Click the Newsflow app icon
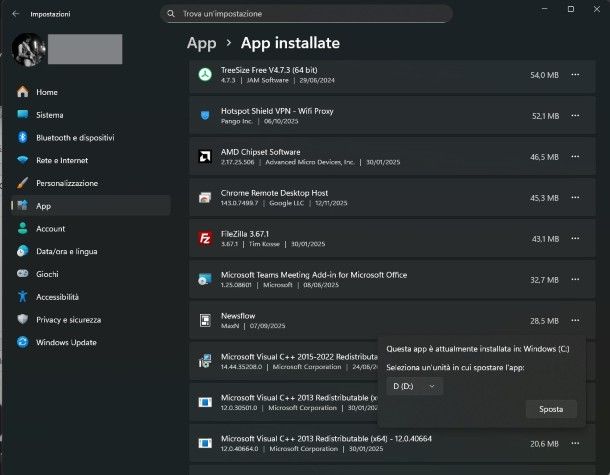 coord(205,321)
